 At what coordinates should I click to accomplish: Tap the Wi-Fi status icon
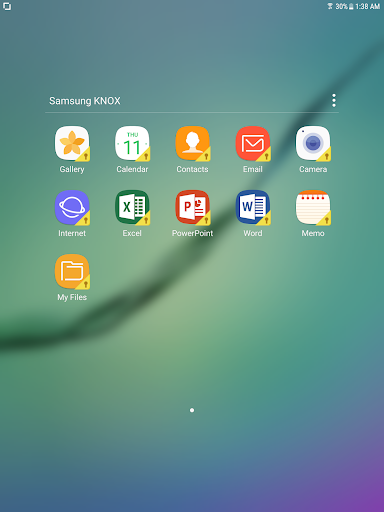pos(330,6)
